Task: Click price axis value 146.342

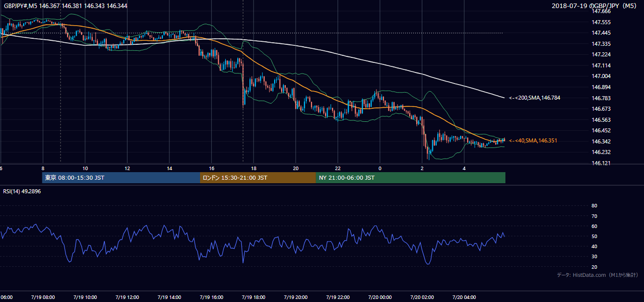Action: [602, 142]
